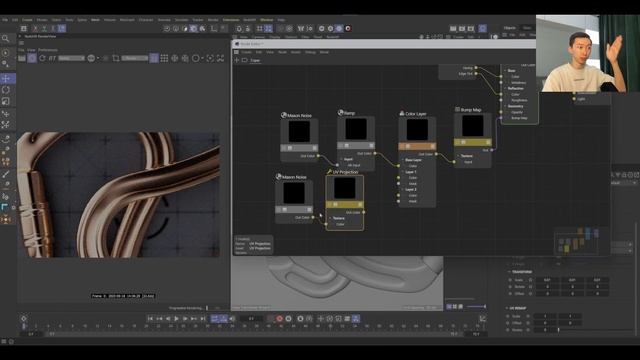This screenshot has height=360, width=640.
Task: Open the Preferences menu in RenderView
Action: tap(48, 50)
